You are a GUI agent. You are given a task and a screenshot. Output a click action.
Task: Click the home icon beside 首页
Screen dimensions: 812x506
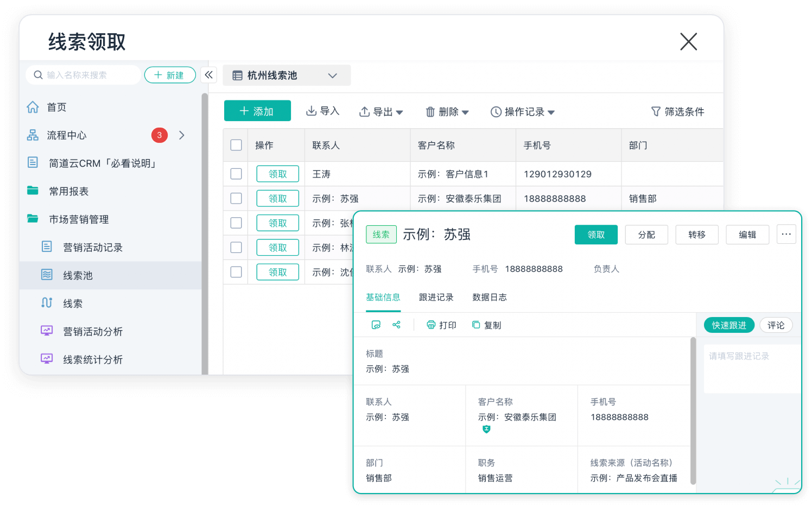coord(33,107)
